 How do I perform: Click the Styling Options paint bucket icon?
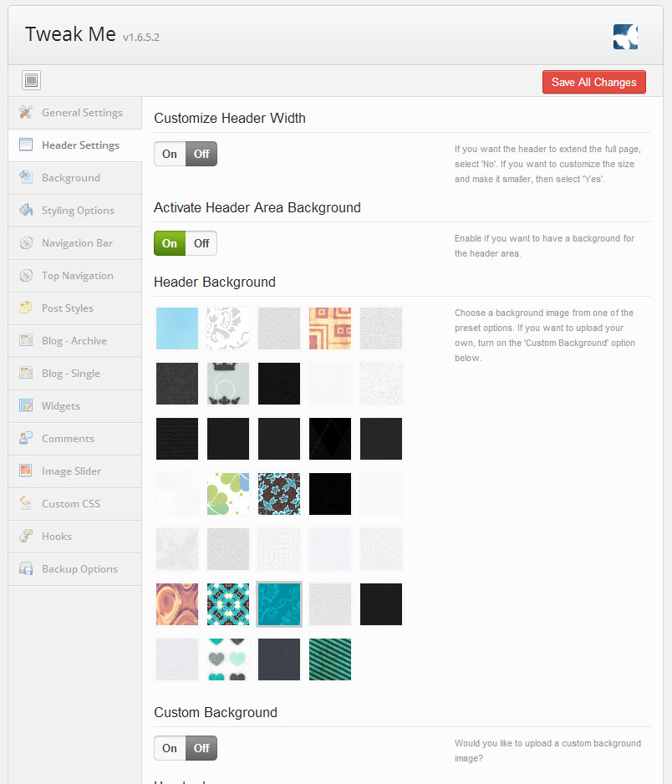[26, 211]
